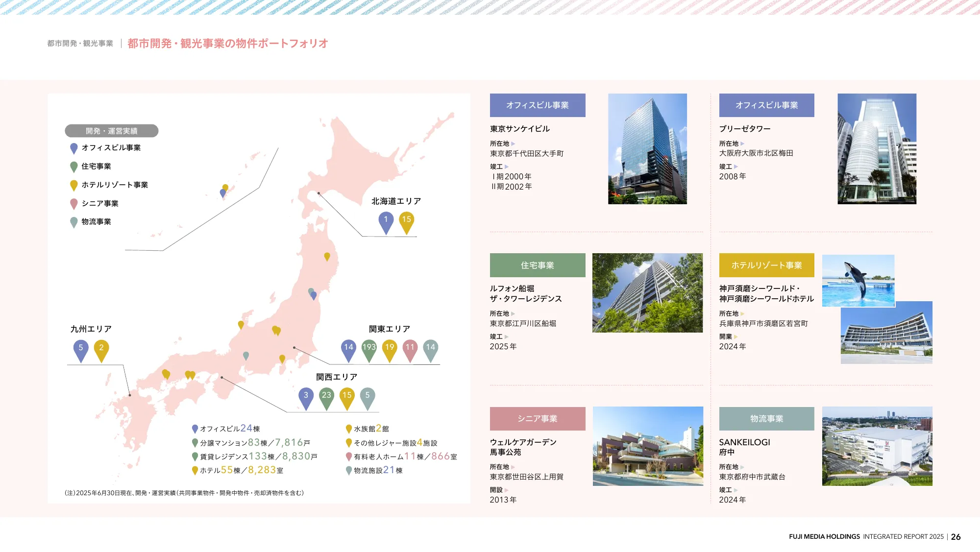Click the ホテルリゾート事業 yellow legend pin
The width and height of the screenshot is (980, 552).
73,185
